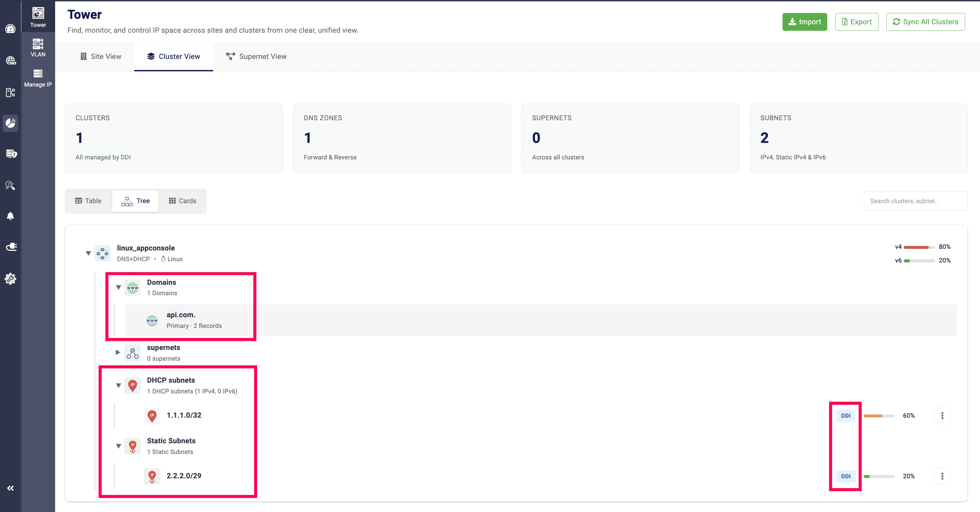Click the 1.1.1.0/32 usage bar at 60%
The height and width of the screenshot is (512, 980).
click(x=878, y=416)
